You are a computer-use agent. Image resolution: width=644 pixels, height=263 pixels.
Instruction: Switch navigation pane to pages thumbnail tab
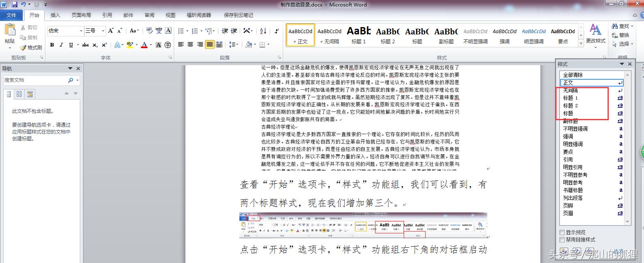[19, 94]
